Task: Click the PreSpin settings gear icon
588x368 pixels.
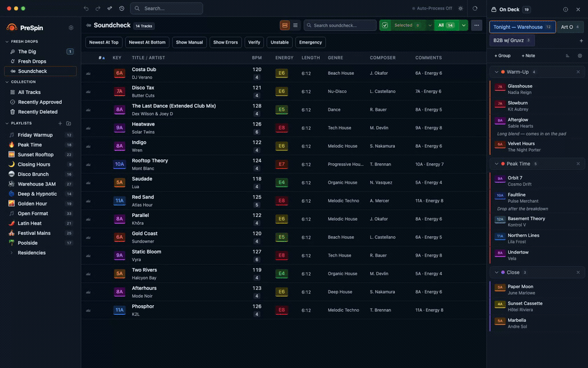Action: coord(71,28)
